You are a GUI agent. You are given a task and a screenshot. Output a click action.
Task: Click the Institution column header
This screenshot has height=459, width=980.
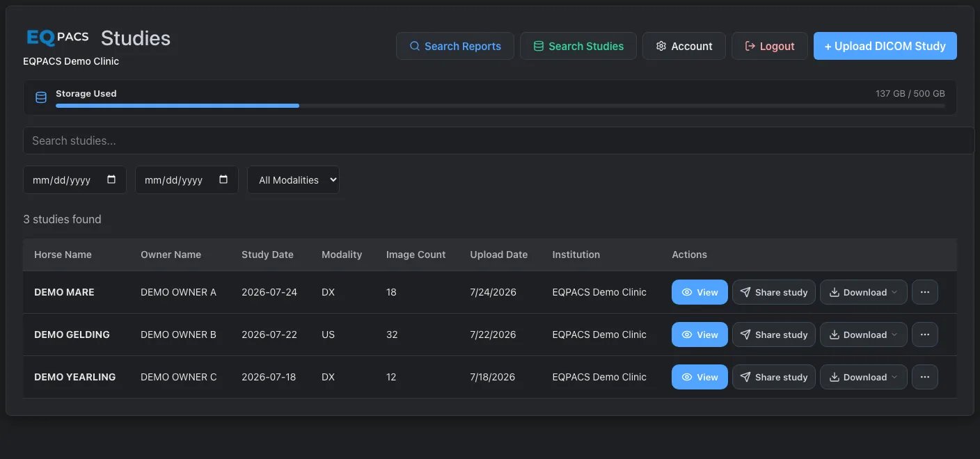point(576,255)
